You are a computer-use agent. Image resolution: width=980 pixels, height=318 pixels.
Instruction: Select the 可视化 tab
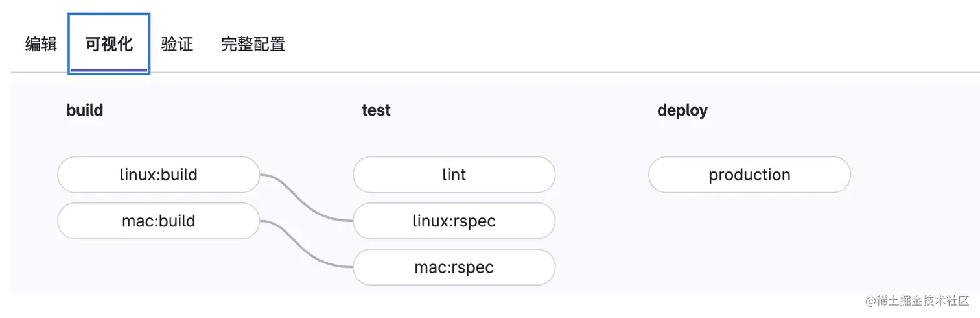pos(109,44)
